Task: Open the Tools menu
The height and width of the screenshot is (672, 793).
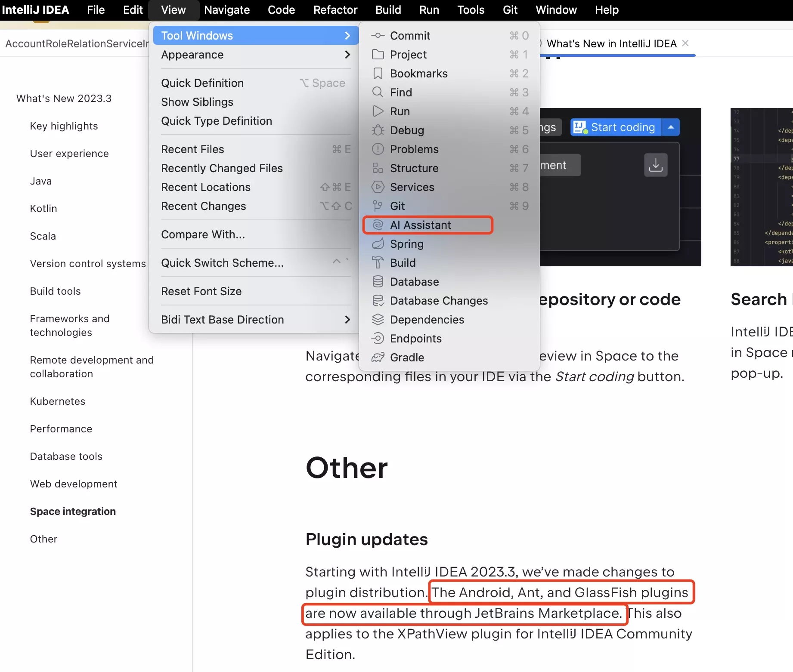Action: click(471, 10)
